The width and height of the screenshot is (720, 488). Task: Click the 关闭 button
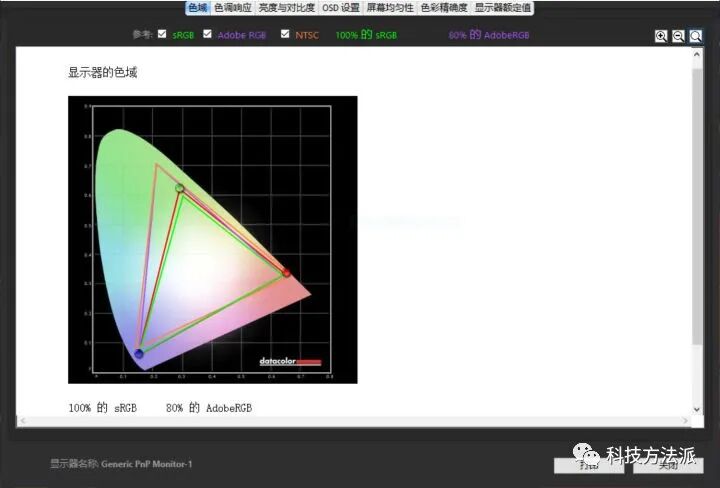[x=668, y=466]
